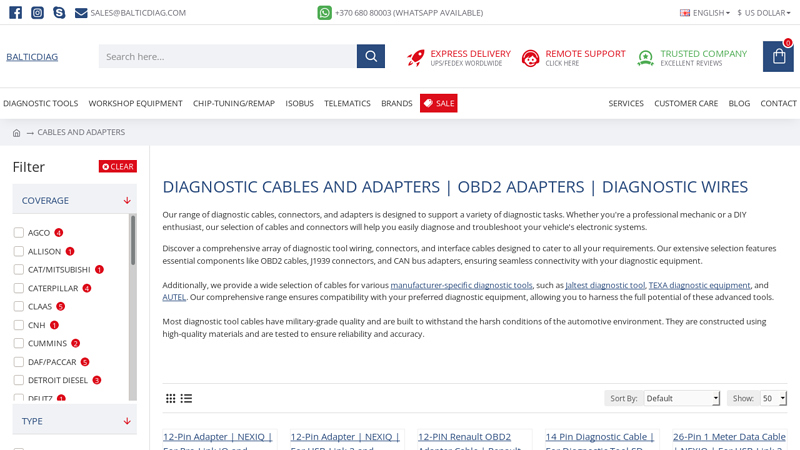800x450 pixels.
Task: Open the Show 50 items dropdown
Action: pos(773,398)
